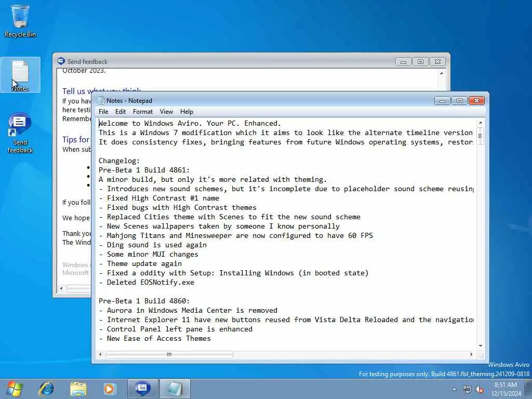Close the Send feedback window
Screen dimensions: 532x399
(437, 62)
